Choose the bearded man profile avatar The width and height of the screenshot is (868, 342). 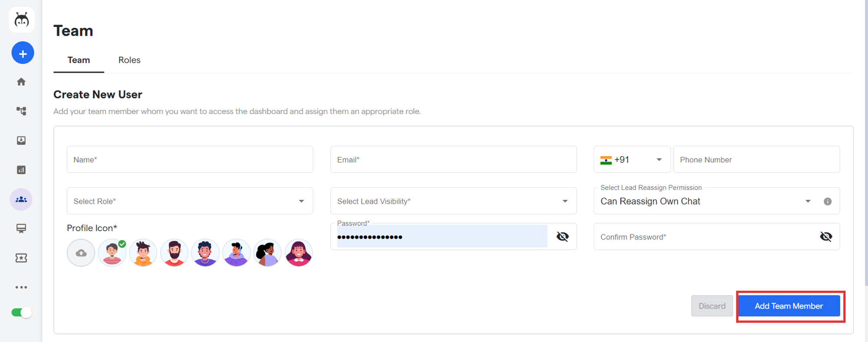pos(174,253)
